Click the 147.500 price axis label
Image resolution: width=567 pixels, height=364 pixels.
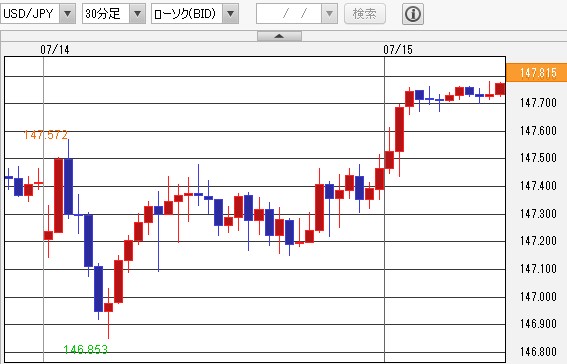538,158
